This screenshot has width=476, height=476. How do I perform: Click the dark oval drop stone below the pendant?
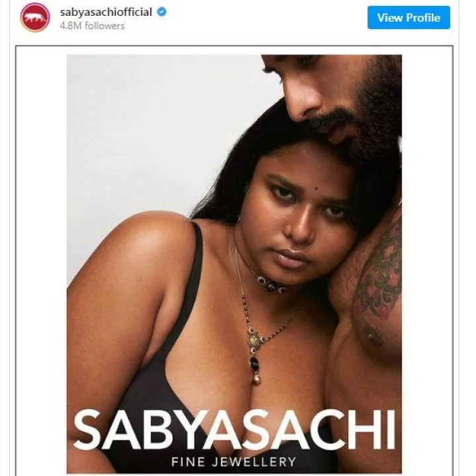(255, 363)
